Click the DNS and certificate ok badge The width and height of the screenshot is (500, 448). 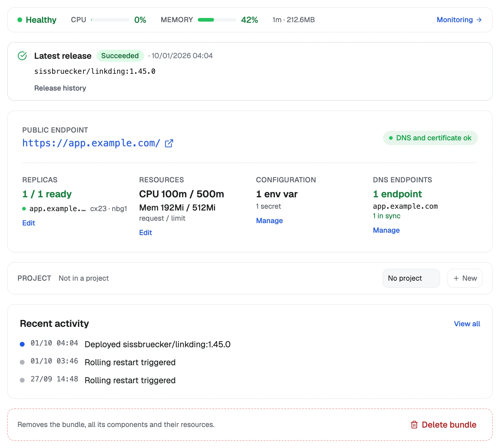pos(430,138)
